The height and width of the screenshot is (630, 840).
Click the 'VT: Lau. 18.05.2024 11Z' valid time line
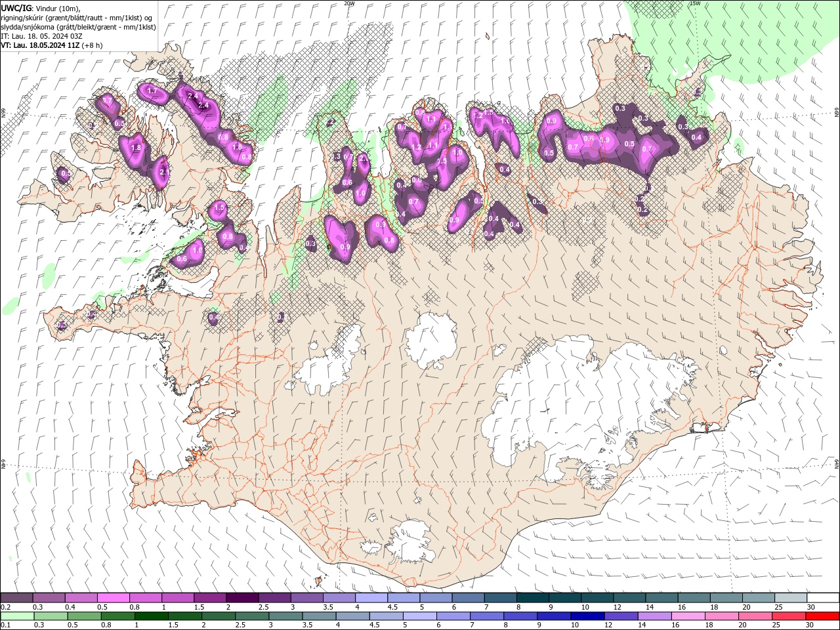[x=40, y=45]
